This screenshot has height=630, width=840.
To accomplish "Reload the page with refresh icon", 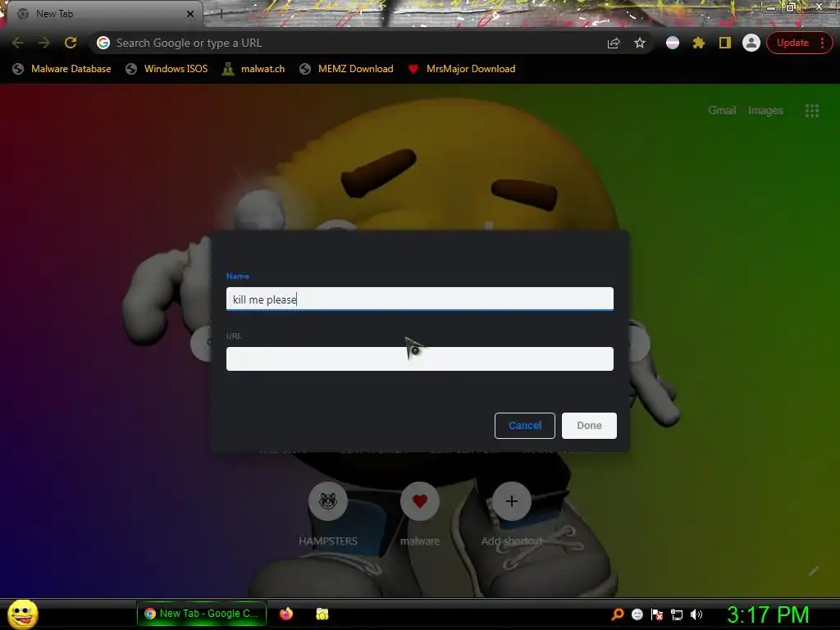I will click(71, 43).
